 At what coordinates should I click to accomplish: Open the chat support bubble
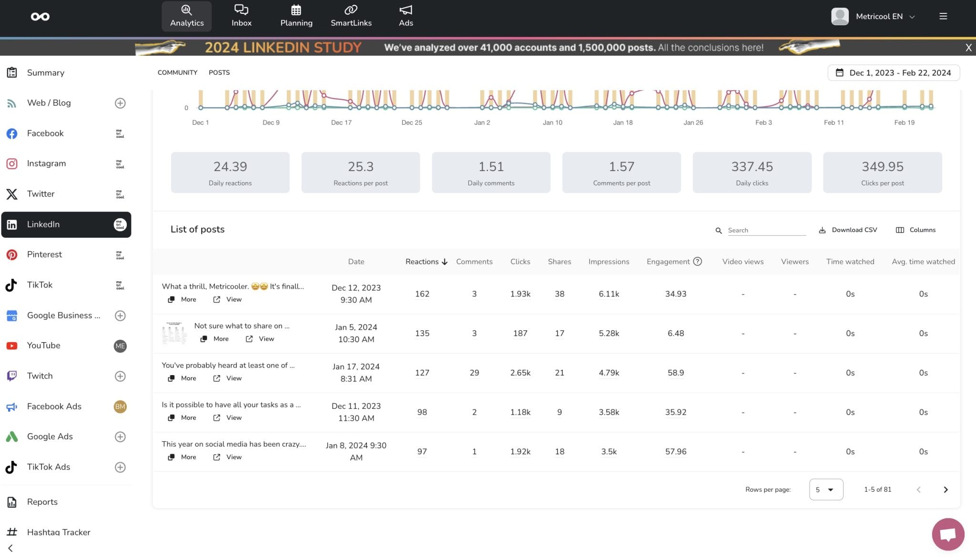[x=947, y=534]
